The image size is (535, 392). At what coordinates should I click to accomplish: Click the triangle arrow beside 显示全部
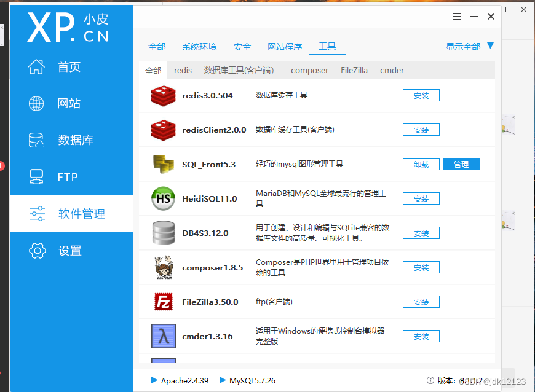(x=490, y=45)
